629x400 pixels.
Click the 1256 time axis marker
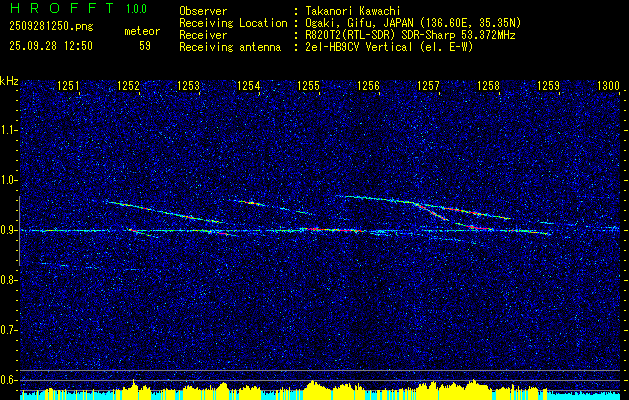click(x=368, y=85)
